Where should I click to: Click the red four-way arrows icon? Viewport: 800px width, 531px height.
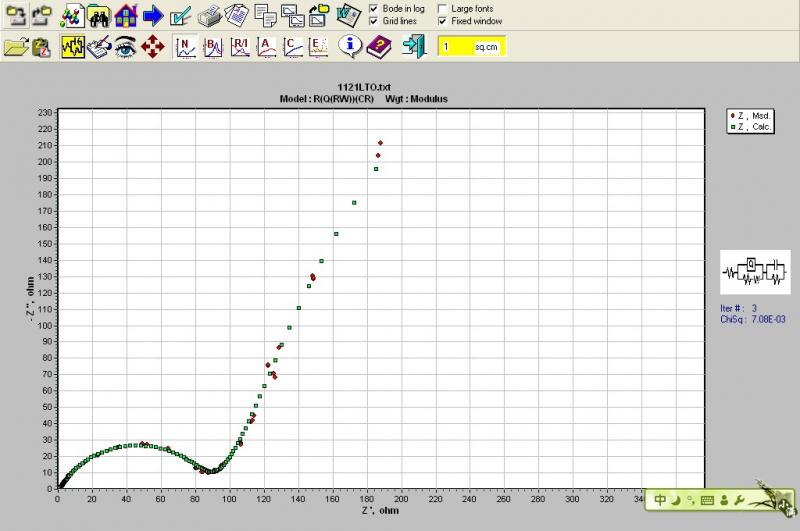coord(153,46)
